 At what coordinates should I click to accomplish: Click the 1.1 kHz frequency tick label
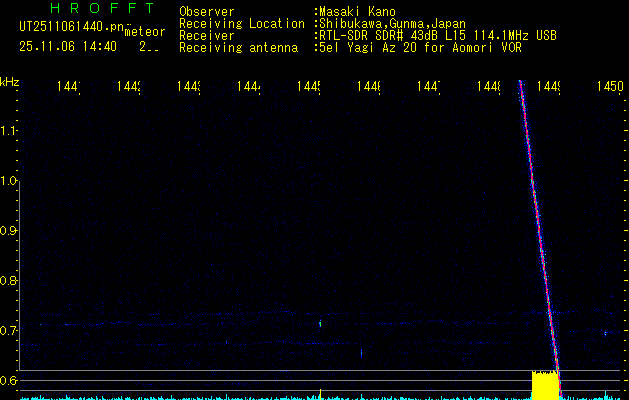point(9,131)
